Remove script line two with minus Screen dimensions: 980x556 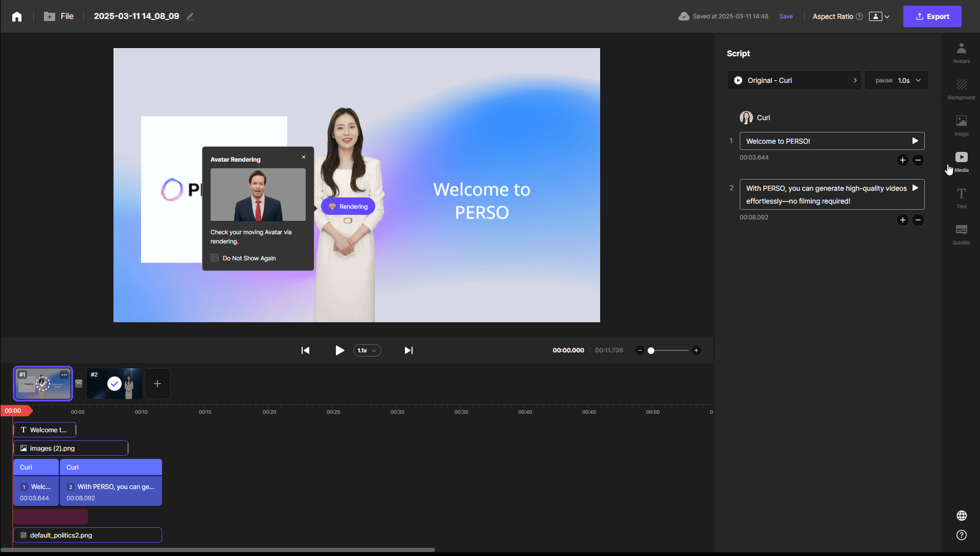(918, 220)
